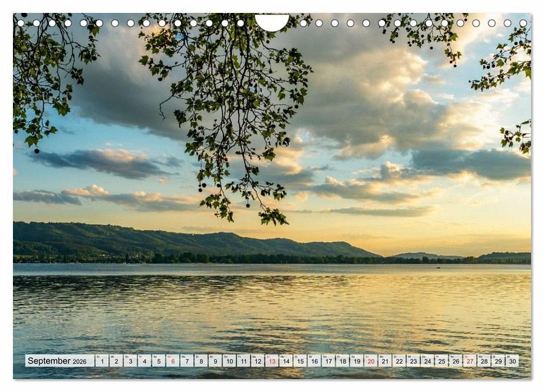Screen dimensions: 544x392
Task: Select day 7 in the calendar strip
Action: coord(187,361)
